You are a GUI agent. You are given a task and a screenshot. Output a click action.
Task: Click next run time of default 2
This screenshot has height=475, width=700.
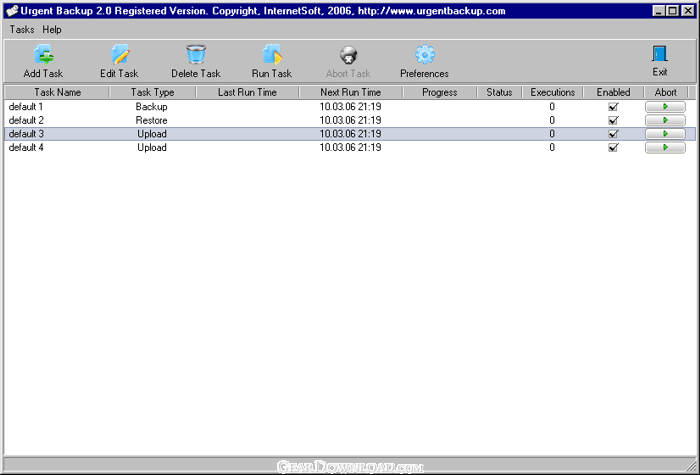coord(350,121)
